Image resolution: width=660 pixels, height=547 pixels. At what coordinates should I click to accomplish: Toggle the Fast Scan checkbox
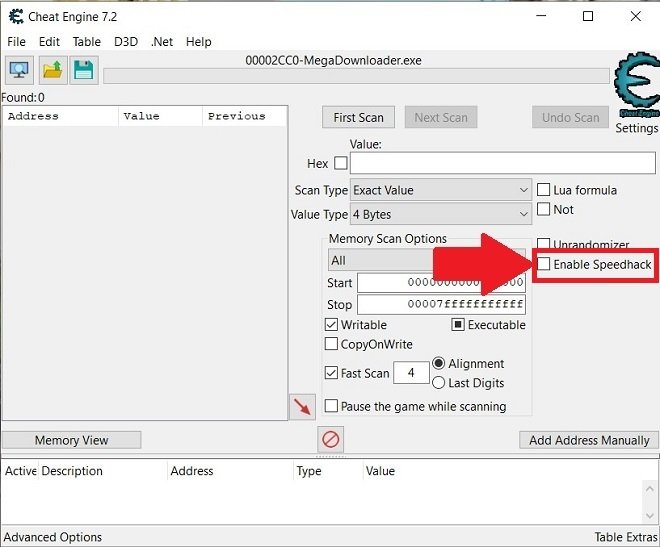pos(331,373)
